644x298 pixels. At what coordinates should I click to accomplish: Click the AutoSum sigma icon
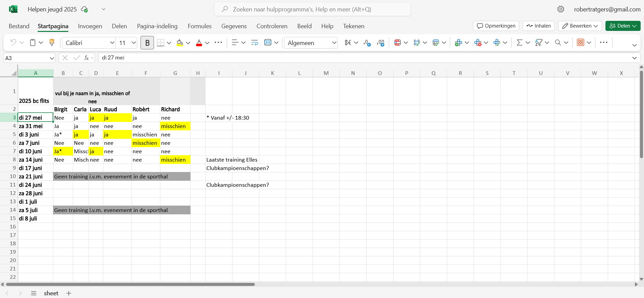click(520, 43)
